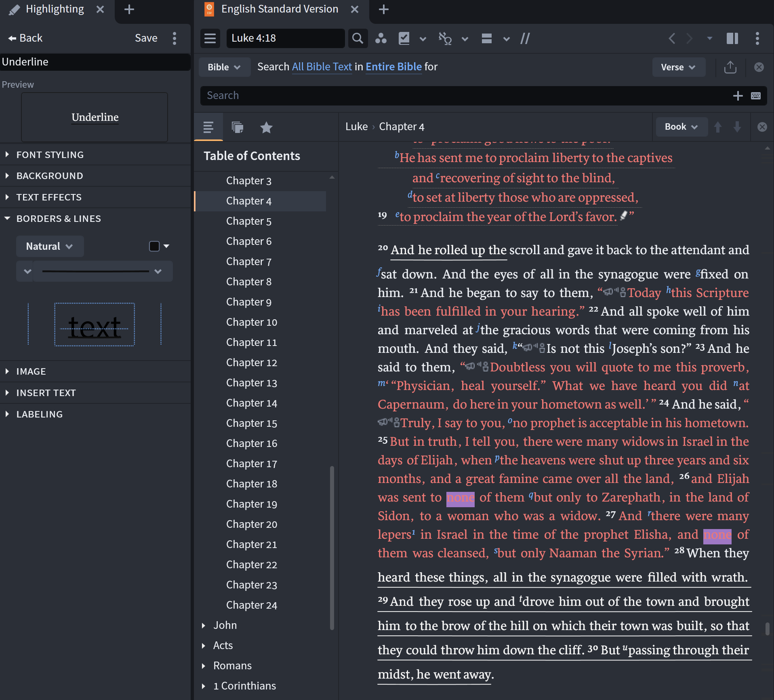Close the locator bar
Image resolution: width=774 pixels, height=700 pixels.
[762, 127]
